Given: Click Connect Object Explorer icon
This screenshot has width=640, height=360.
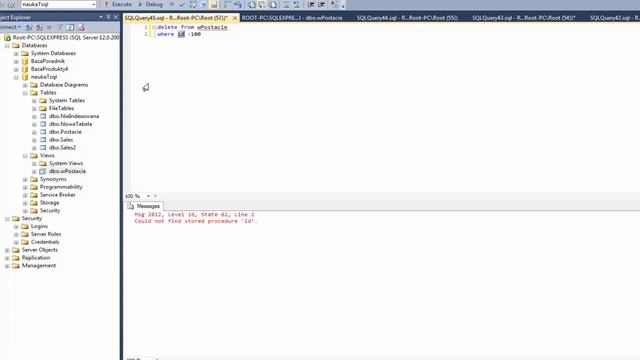Looking at the screenshot, I should (29, 27).
